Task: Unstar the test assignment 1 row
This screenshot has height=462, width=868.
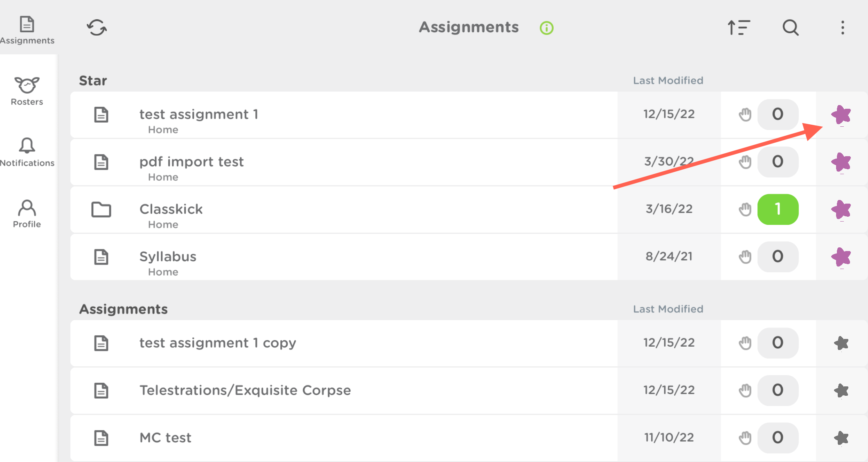Action: 841,115
